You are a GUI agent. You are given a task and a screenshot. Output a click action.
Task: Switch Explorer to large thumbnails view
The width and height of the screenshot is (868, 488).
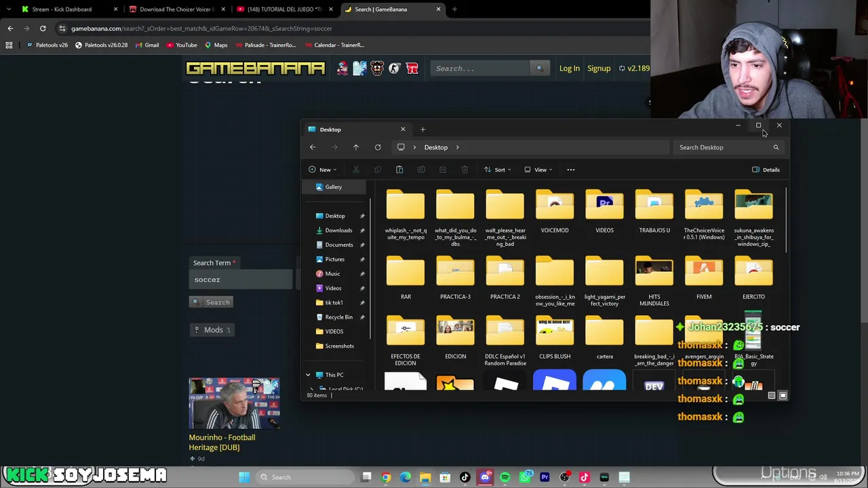[783, 395]
